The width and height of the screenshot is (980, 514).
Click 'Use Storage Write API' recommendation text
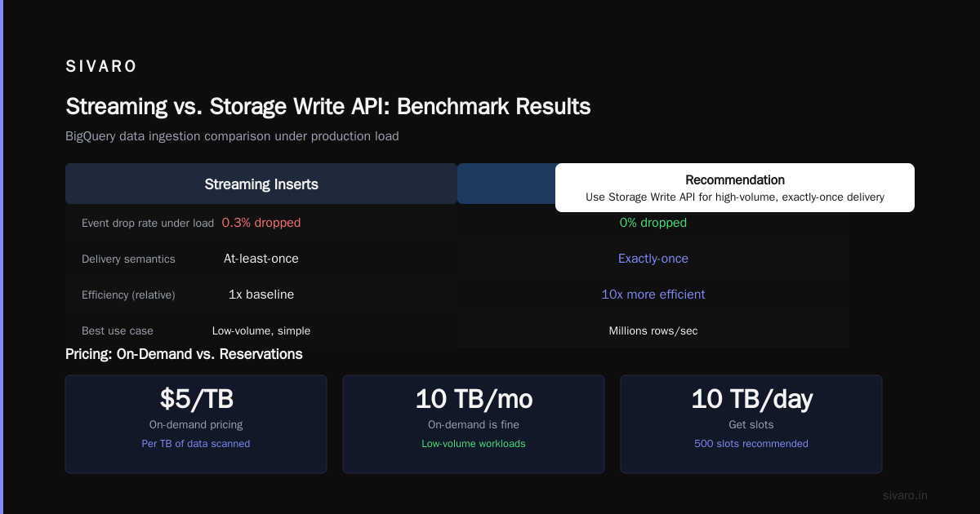tap(735, 197)
